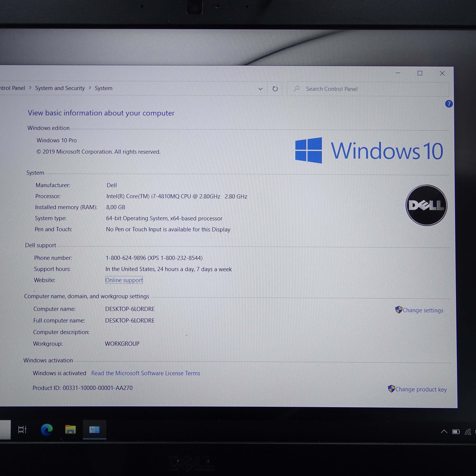
Task: Click View basic information about your computer heading
Action: pyautogui.click(x=101, y=113)
